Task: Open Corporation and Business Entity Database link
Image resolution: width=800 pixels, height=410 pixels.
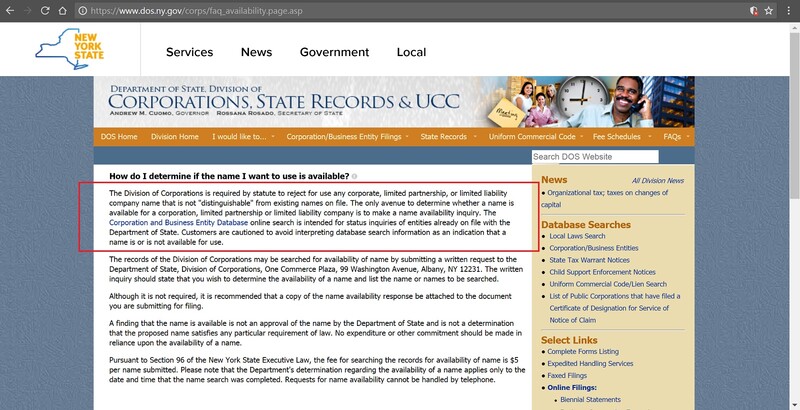Action: click(179, 223)
